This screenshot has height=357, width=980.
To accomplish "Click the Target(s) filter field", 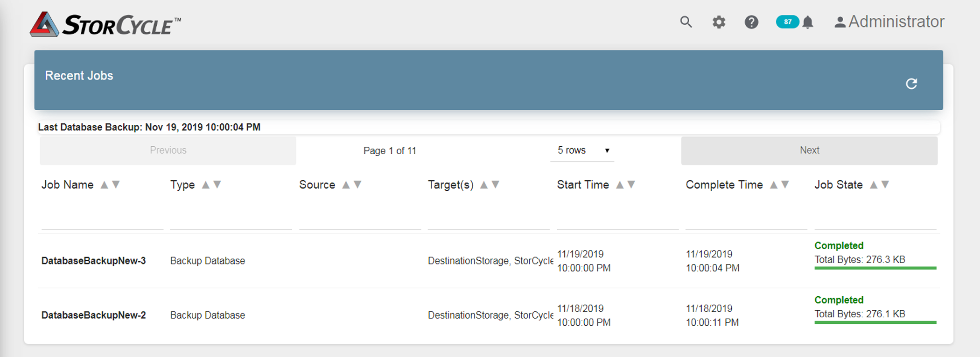I will [x=489, y=220].
